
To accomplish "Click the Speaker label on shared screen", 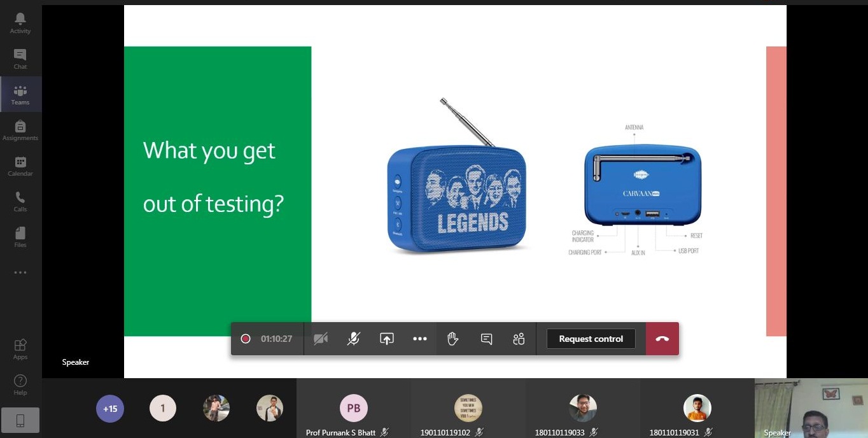I will point(76,362).
